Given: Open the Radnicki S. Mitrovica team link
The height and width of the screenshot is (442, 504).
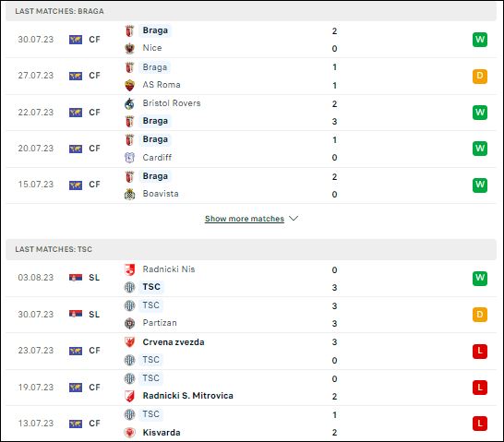Looking at the screenshot, I should click(187, 396).
